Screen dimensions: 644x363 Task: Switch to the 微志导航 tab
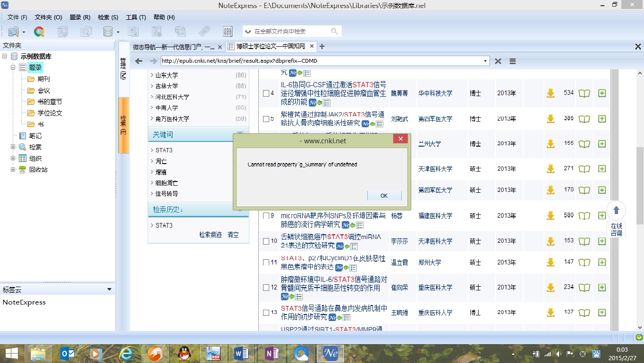[173, 47]
